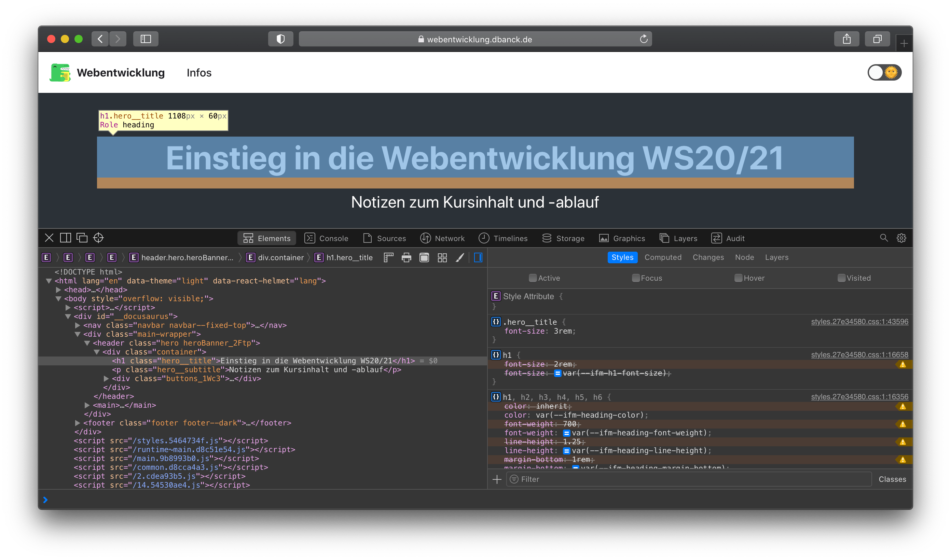
Task: Toggle the dark mode sun switch
Action: pos(884,72)
